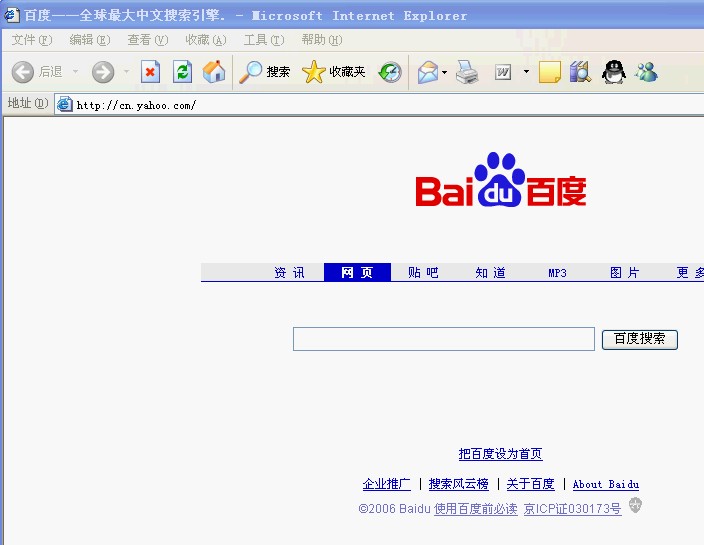Open the 关于百度 link

tap(531, 484)
